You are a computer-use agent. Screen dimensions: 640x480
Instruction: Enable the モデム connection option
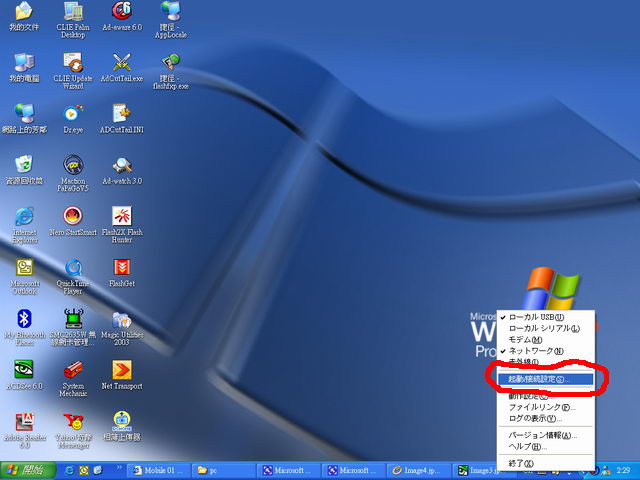(545, 340)
